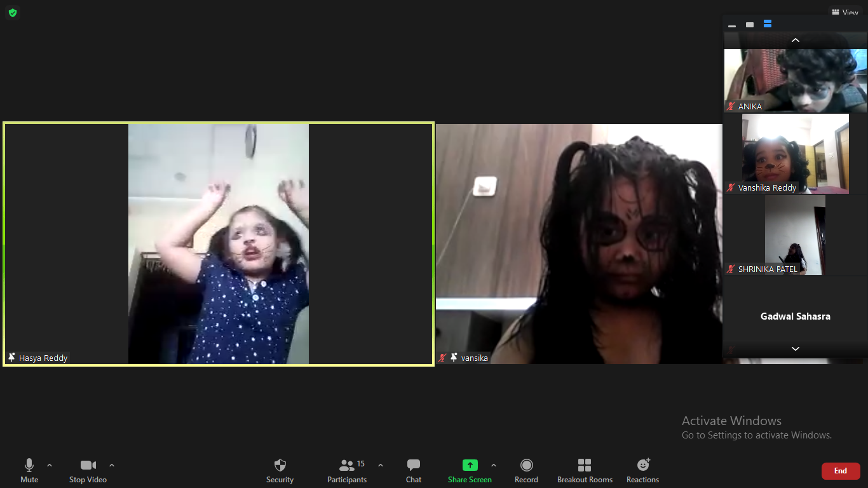Image resolution: width=868 pixels, height=488 pixels.
Task: Start recording with the Record button
Action: point(526,470)
